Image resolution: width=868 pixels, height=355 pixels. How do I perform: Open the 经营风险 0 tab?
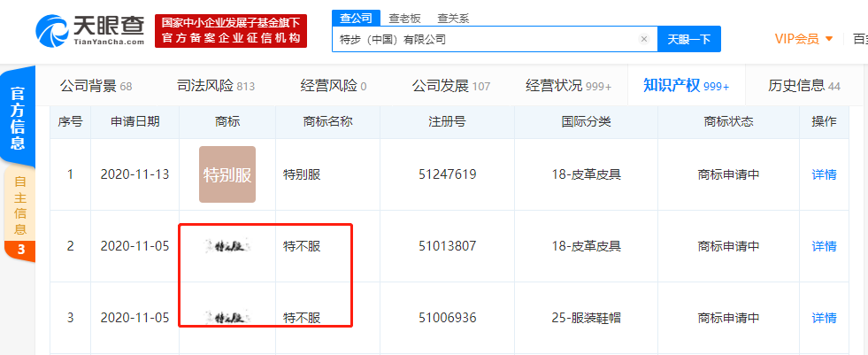coord(334,86)
